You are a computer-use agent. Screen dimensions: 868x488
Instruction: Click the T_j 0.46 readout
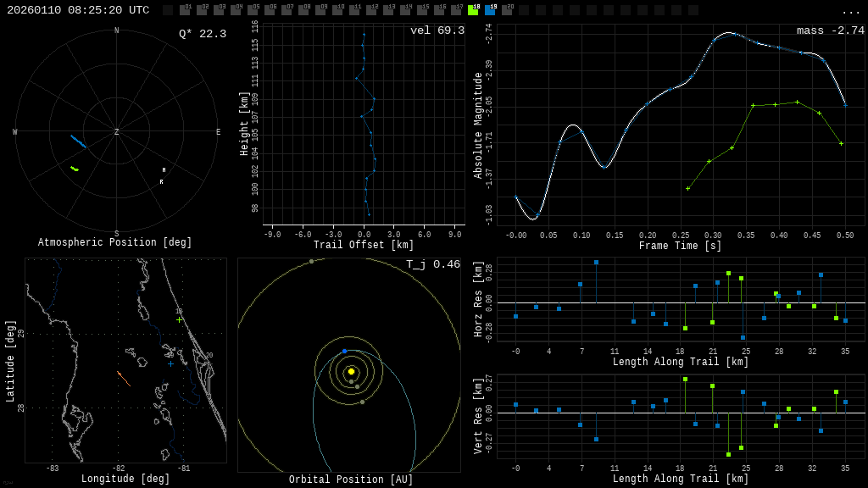point(433,264)
